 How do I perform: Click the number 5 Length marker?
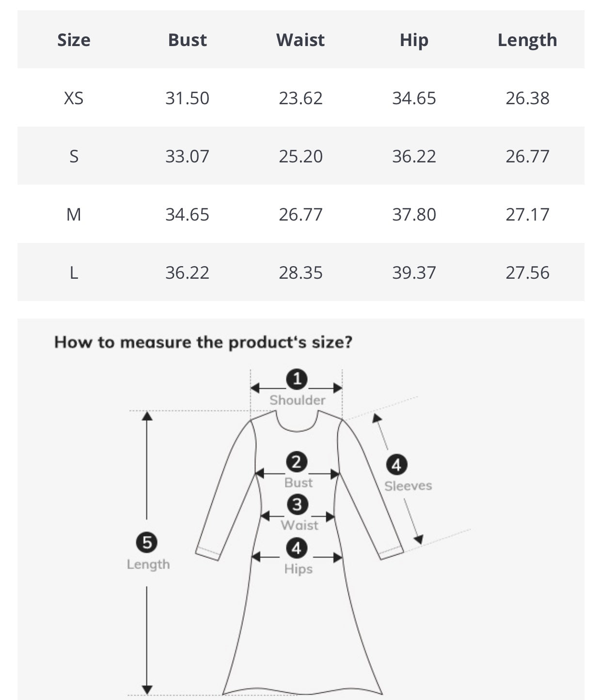pyautogui.click(x=147, y=542)
